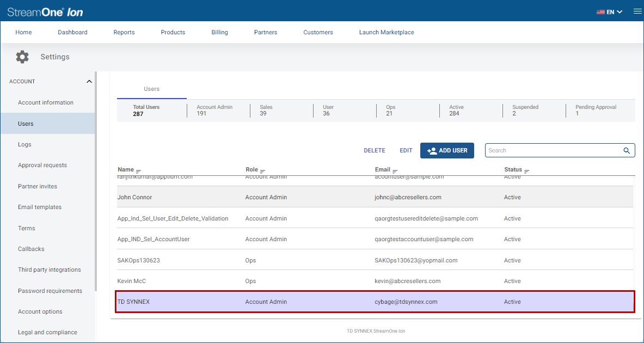Open Password requirements in sidebar
The height and width of the screenshot is (343, 644).
click(50, 290)
